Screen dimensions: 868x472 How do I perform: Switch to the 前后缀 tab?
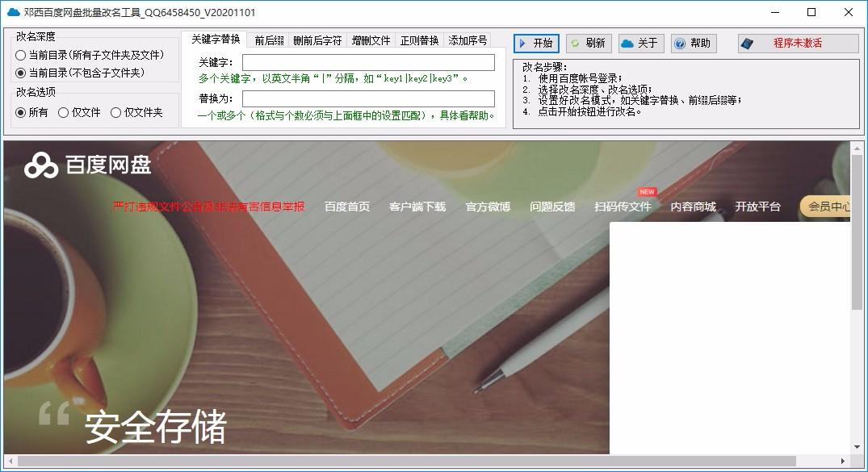(x=269, y=40)
